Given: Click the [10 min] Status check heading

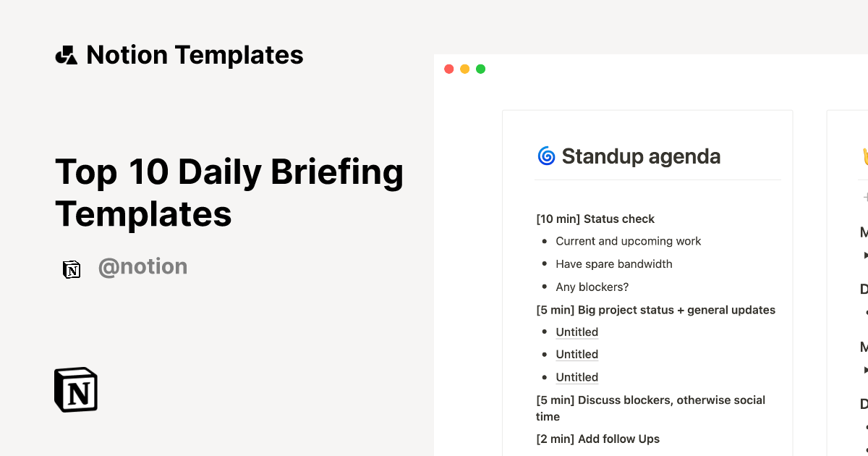Looking at the screenshot, I should 595,219.
